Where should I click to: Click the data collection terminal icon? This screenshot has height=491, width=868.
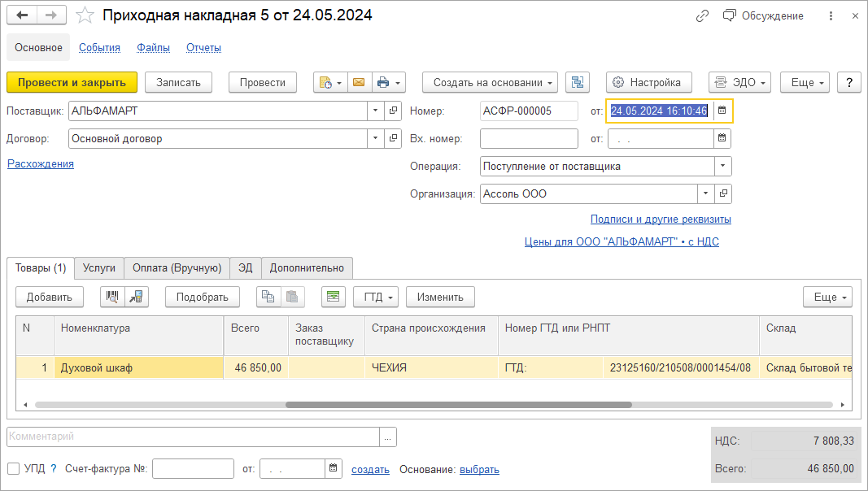136,297
